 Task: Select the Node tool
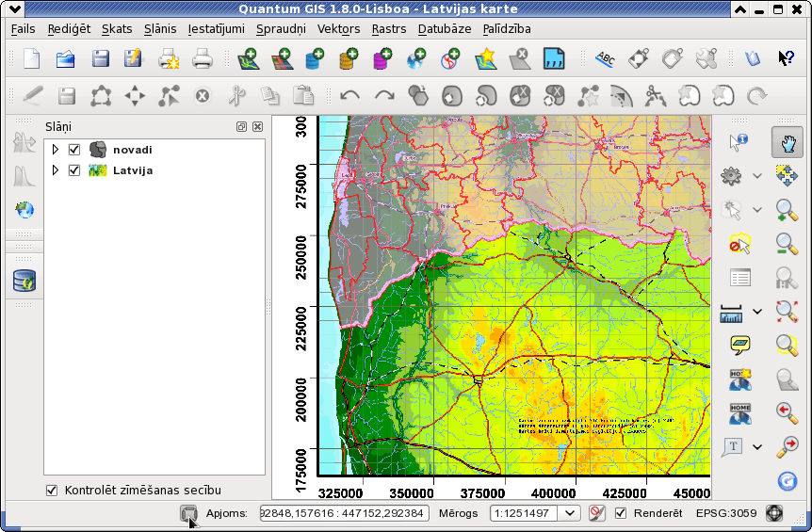tap(169, 96)
